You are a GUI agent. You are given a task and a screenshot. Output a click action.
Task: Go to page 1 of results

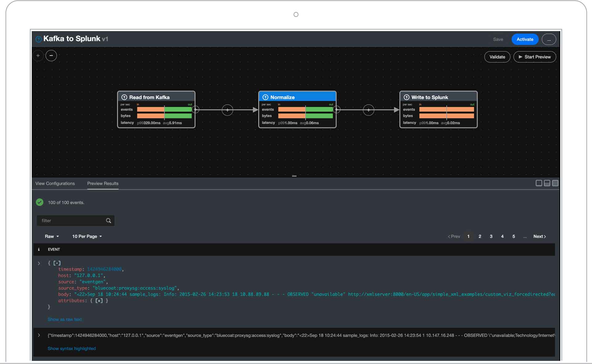tap(468, 237)
